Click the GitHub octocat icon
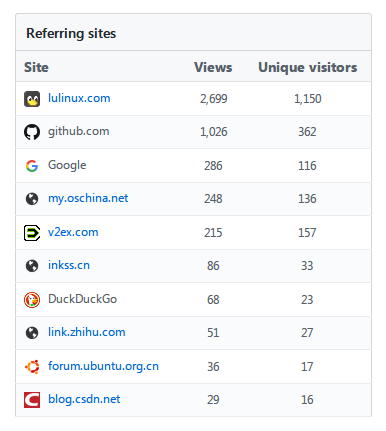Viewport: 386px width, 431px height. [32, 132]
